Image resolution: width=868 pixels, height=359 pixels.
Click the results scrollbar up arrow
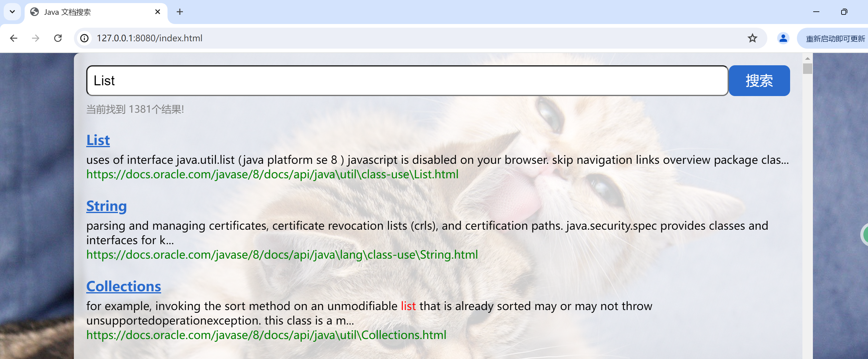[x=807, y=59]
